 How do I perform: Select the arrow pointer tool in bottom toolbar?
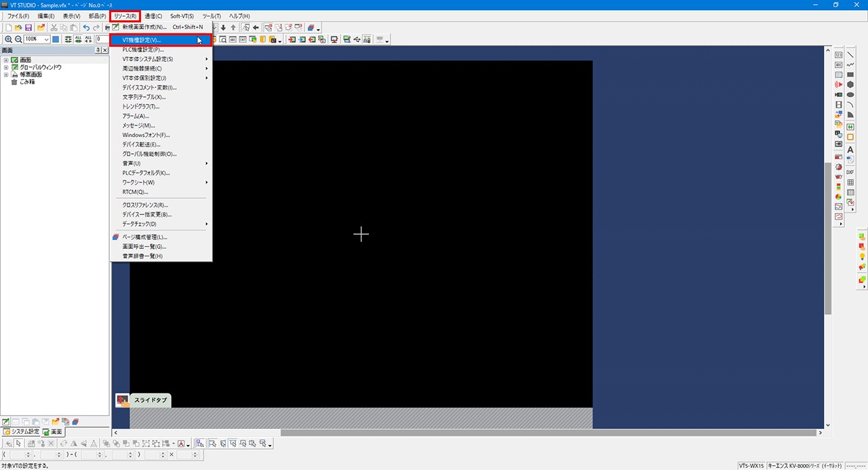(x=19, y=444)
